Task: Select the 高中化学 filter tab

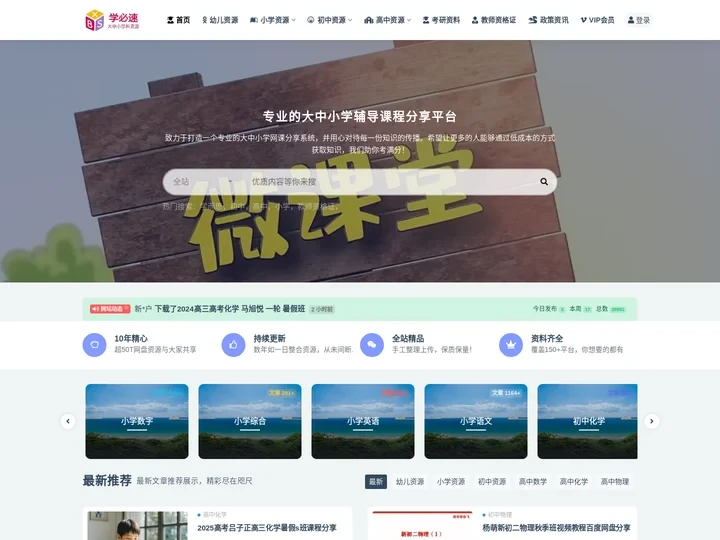Action: coord(574,482)
